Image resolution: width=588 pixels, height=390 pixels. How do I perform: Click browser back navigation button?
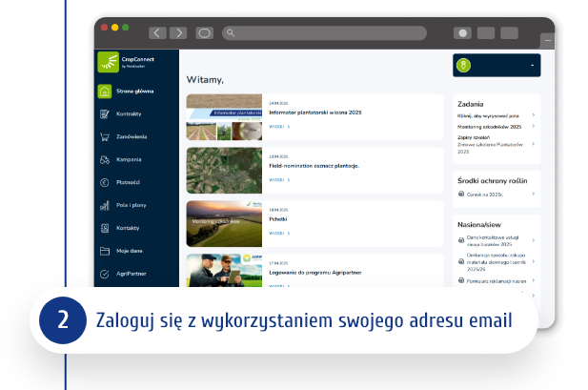tap(157, 33)
